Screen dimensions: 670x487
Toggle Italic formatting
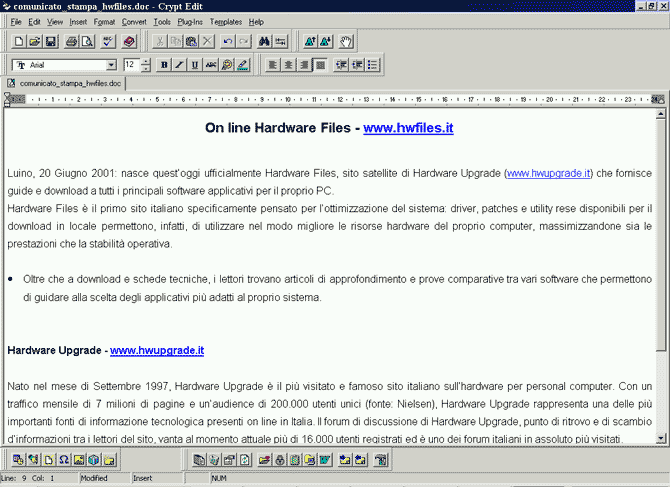click(179, 65)
